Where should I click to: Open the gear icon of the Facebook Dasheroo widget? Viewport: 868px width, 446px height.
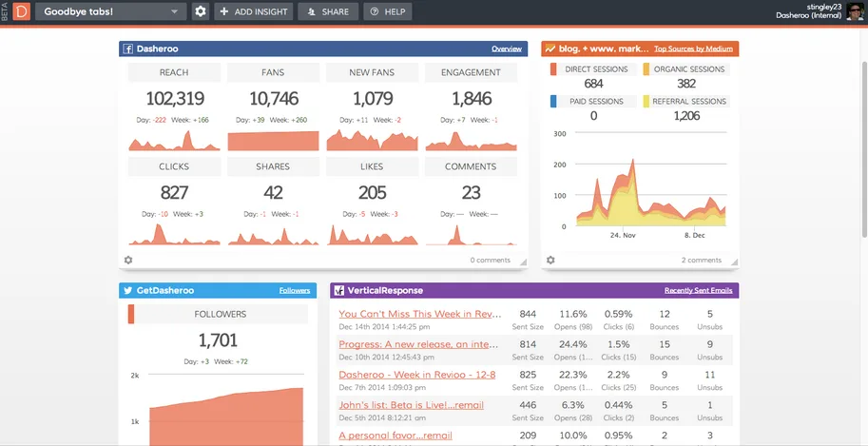(x=128, y=260)
